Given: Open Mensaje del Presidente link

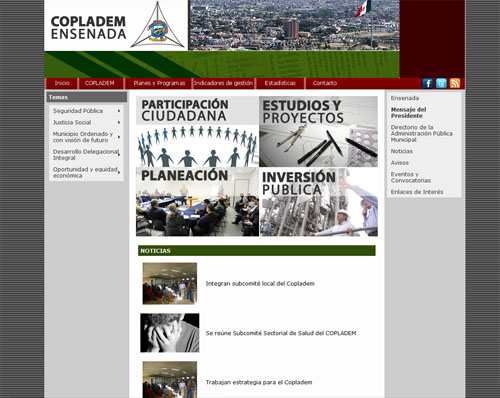Looking at the screenshot, I should (x=408, y=113).
